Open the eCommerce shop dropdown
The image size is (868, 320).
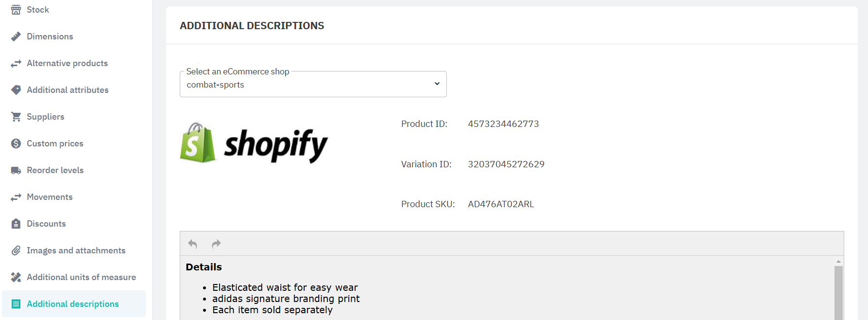pos(313,85)
